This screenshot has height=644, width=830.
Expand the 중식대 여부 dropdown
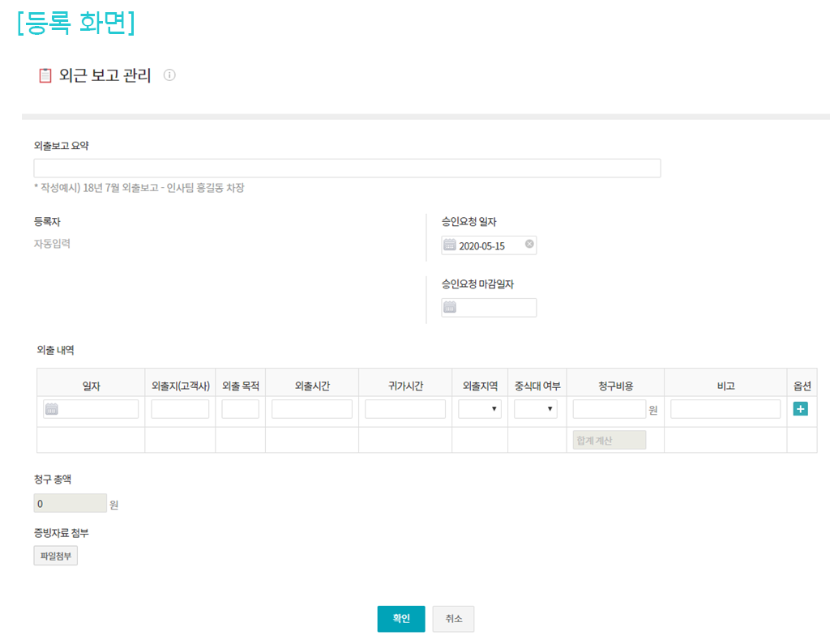click(536, 409)
